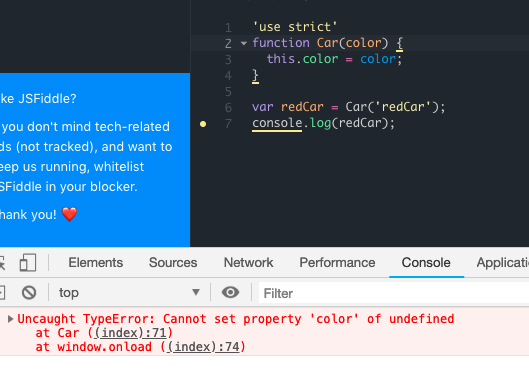
Task: Follow the (index):74 source link
Action: coord(203,347)
